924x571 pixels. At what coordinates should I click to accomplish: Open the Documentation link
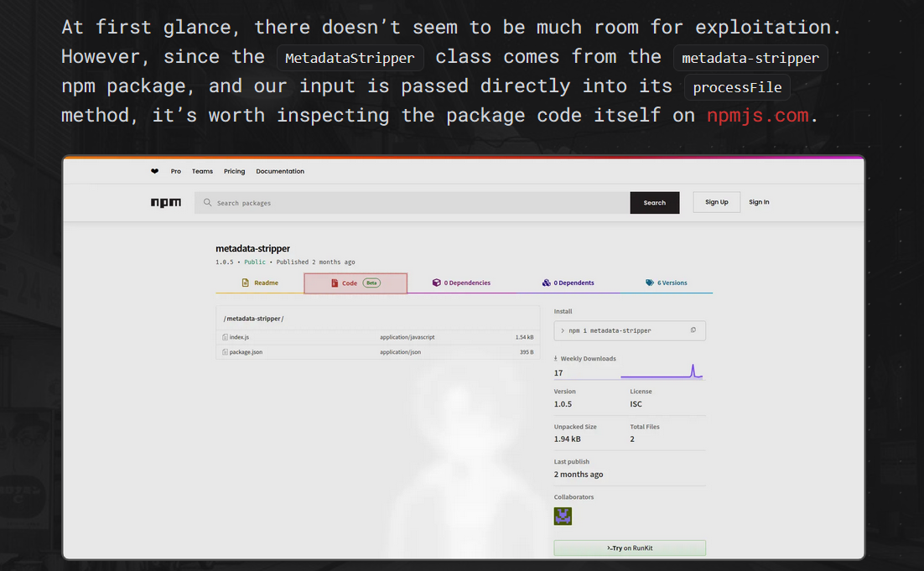(x=280, y=171)
